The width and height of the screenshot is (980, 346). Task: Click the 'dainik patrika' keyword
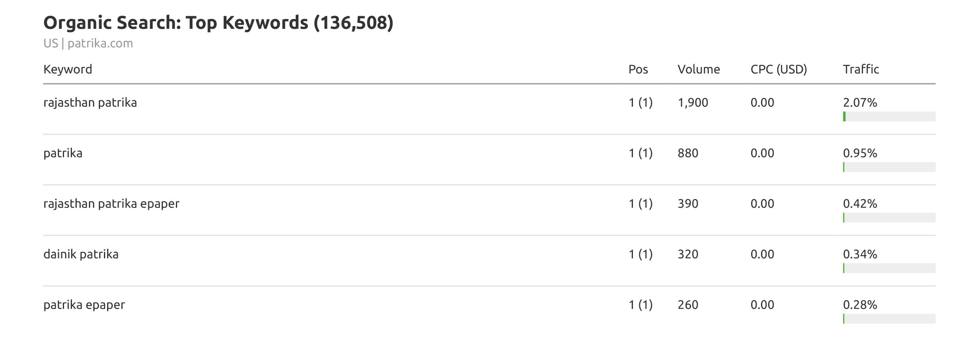[81, 254]
